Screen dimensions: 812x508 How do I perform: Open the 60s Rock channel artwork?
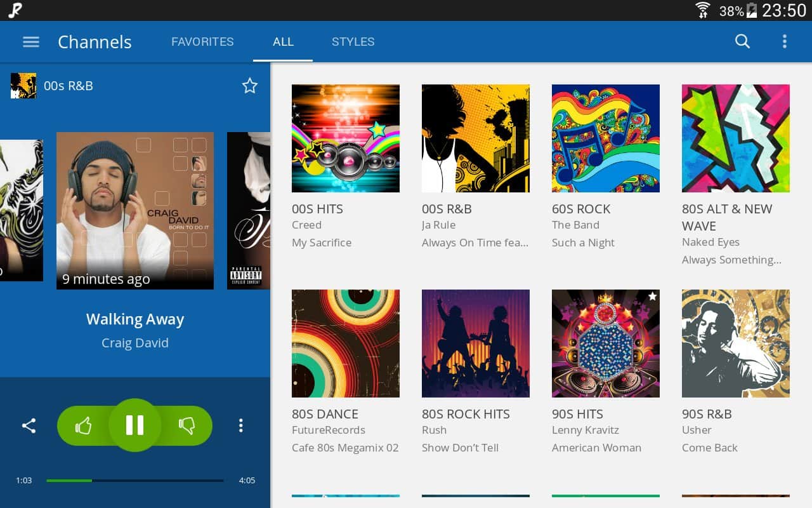606,138
